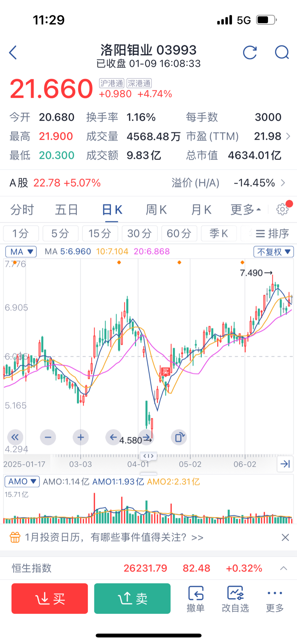Screen dimensions: 297x644
Task: Dismiss the 1月投资日历 banner
Action: (x=285, y=537)
